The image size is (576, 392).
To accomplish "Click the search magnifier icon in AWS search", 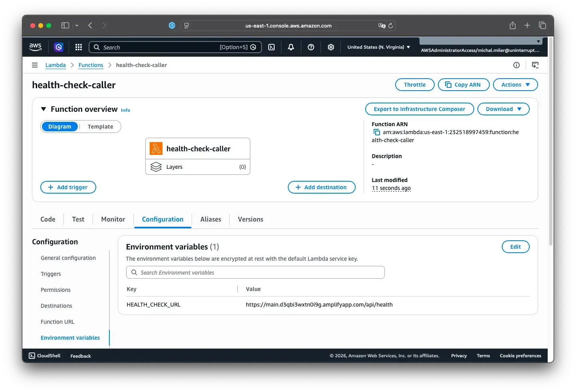I will pyautogui.click(x=97, y=47).
